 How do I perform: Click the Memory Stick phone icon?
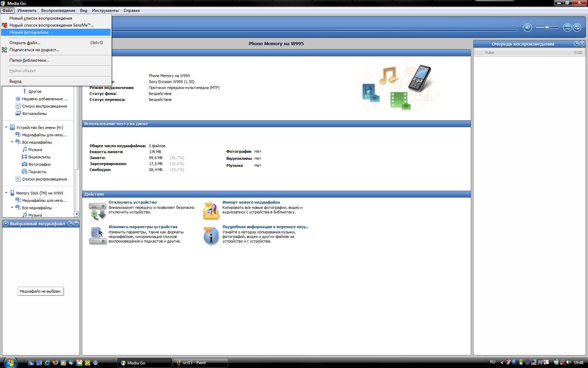click(12, 193)
